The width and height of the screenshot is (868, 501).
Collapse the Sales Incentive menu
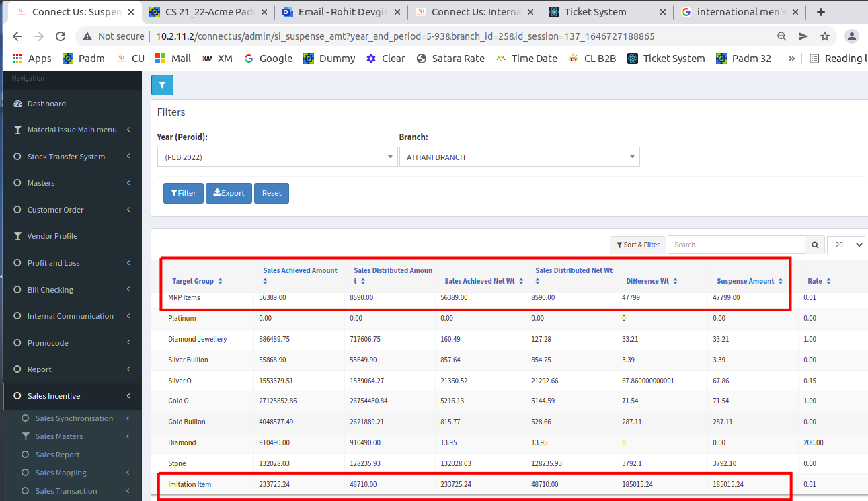pyautogui.click(x=71, y=396)
